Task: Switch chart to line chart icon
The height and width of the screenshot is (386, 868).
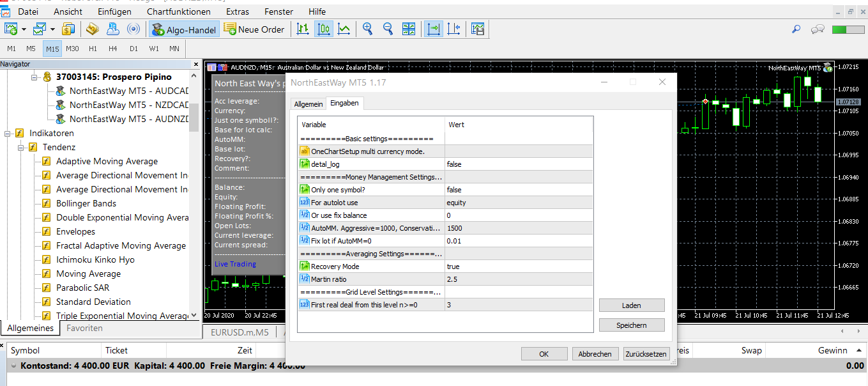Action: (344, 29)
